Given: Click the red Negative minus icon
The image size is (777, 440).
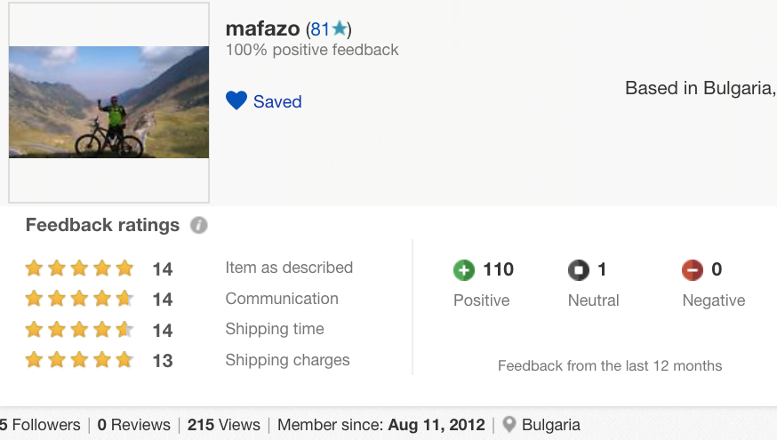Looking at the screenshot, I should [x=692, y=270].
